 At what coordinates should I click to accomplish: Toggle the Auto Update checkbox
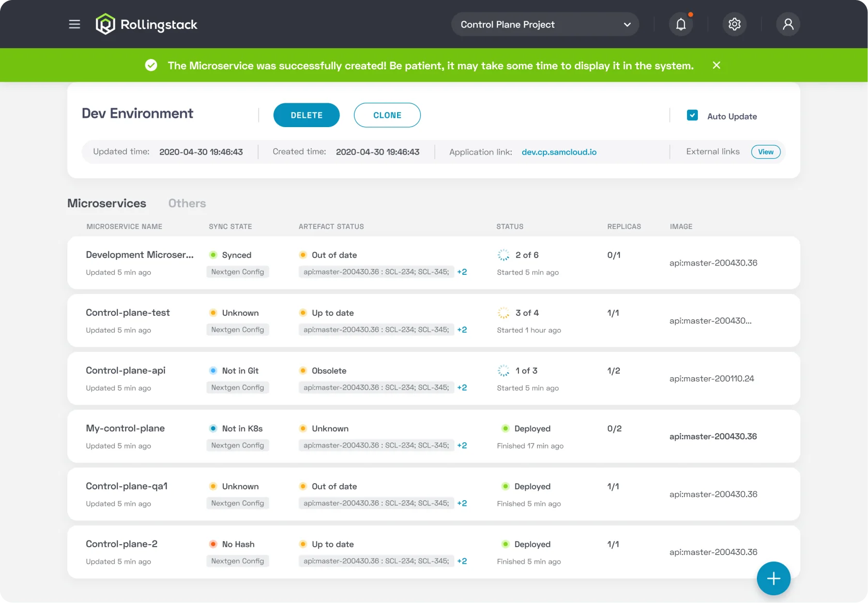tap(692, 115)
